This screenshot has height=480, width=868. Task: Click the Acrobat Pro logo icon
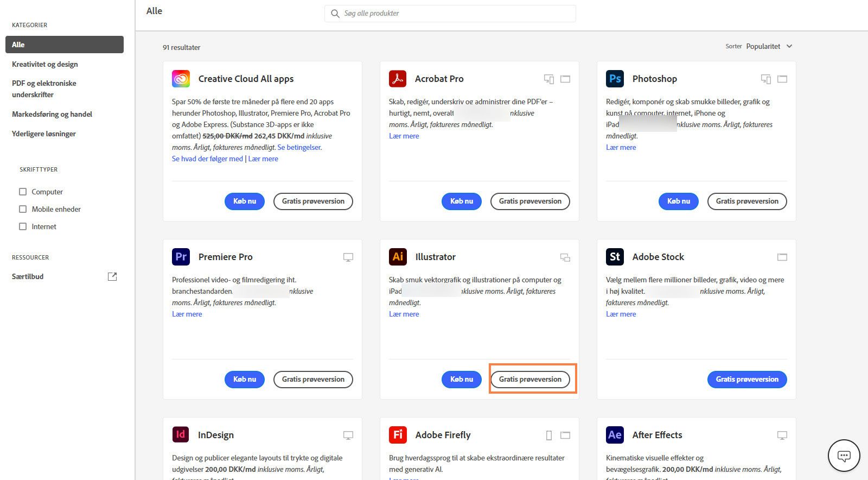coord(398,79)
